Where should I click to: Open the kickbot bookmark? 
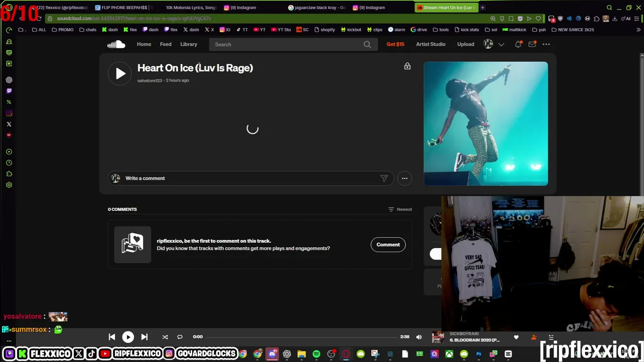[x=351, y=30]
